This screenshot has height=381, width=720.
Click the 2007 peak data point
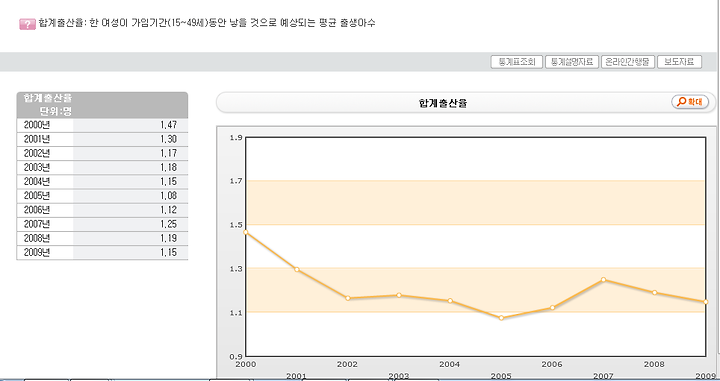coord(603,280)
